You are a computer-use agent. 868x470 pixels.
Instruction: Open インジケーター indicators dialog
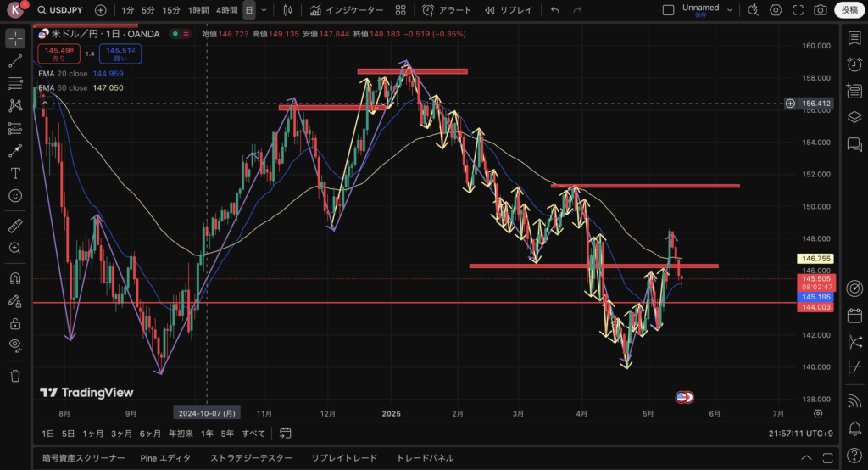[x=347, y=10]
